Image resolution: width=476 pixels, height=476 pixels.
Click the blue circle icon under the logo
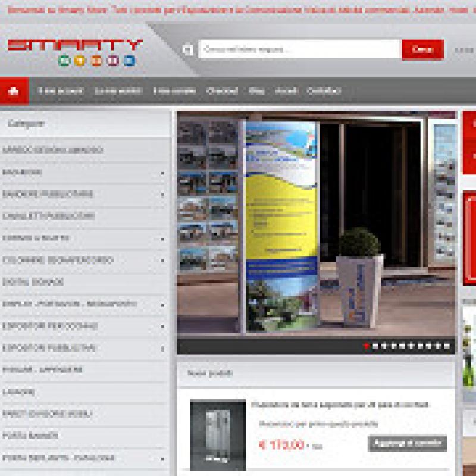pyautogui.click(x=129, y=61)
